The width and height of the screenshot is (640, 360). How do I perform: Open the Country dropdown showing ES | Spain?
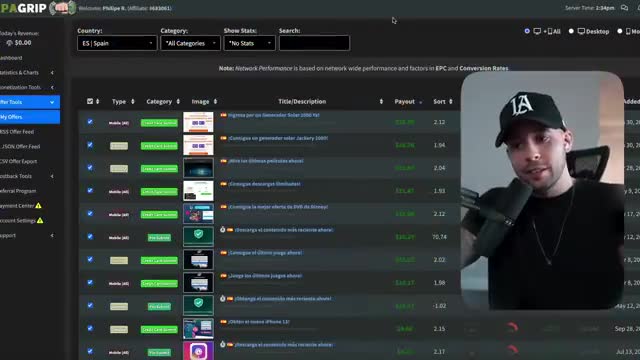[117, 43]
